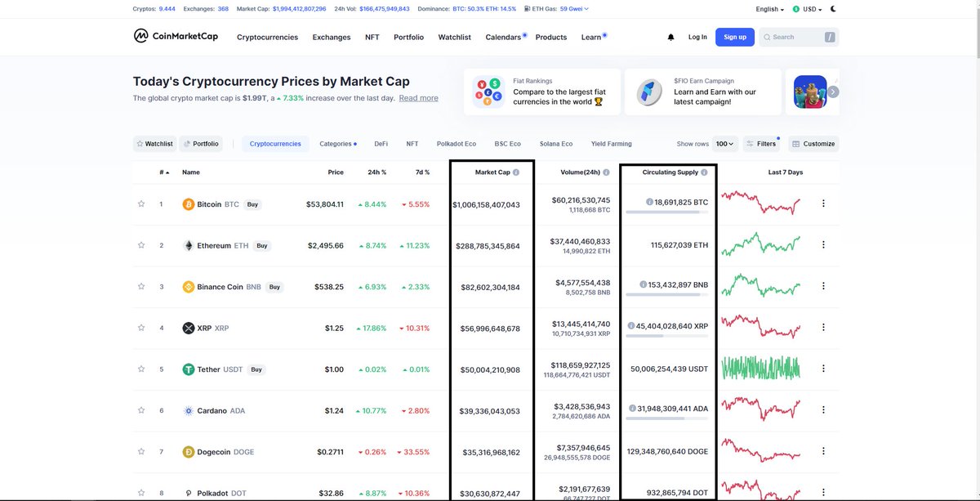Open the Customize button

pyautogui.click(x=813, y=144)
